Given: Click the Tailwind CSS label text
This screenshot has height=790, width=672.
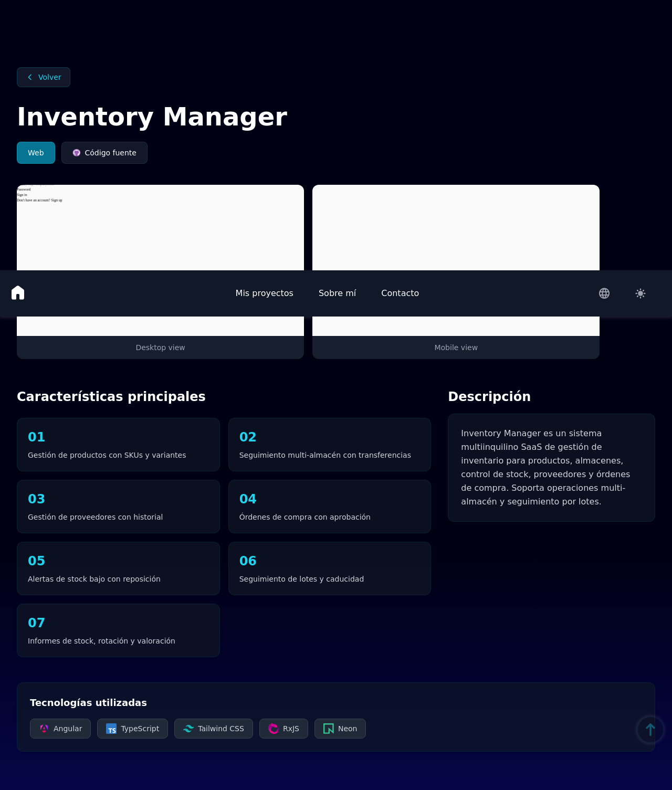Looking at the screenshot, I should (x=221, y=729).
